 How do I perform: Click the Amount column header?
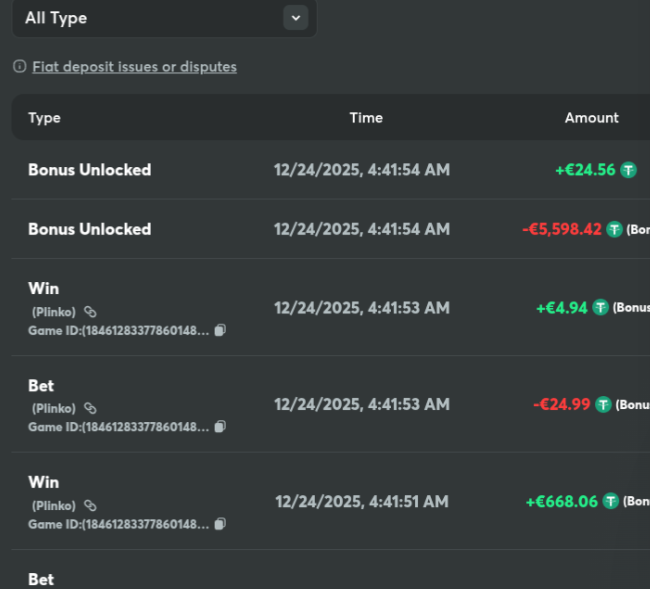[591, 118]
